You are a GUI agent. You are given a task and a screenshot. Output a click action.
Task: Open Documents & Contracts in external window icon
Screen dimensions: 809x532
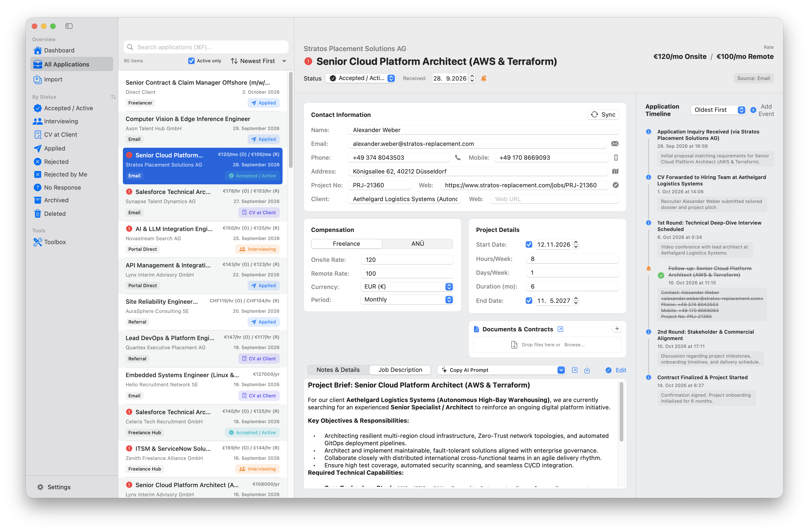tap(561, 329)
